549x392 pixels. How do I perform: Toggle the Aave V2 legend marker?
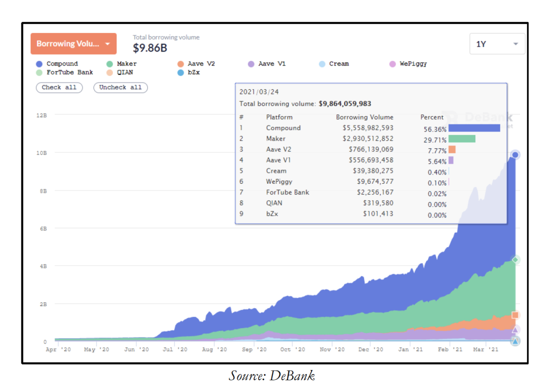click(180, 64)
